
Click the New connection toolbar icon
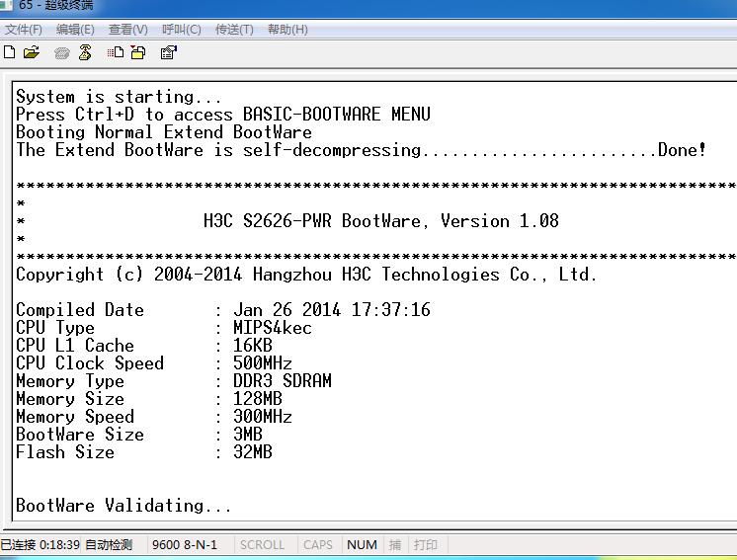(x=10, y=52)
